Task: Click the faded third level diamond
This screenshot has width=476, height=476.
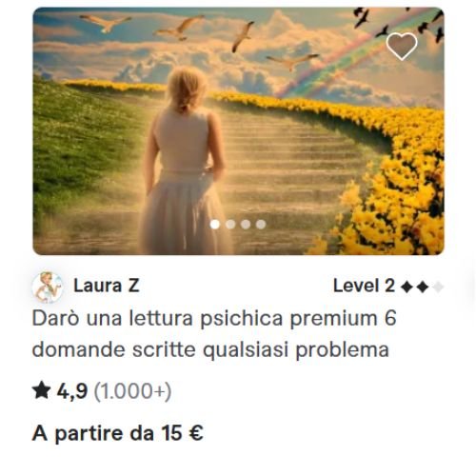Action: (x=438, y=288)
